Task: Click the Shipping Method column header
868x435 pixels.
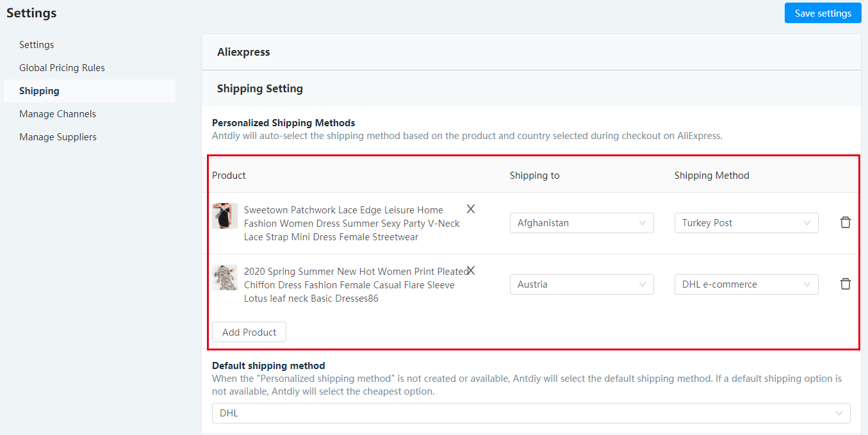Action: [x=712, y=176]
